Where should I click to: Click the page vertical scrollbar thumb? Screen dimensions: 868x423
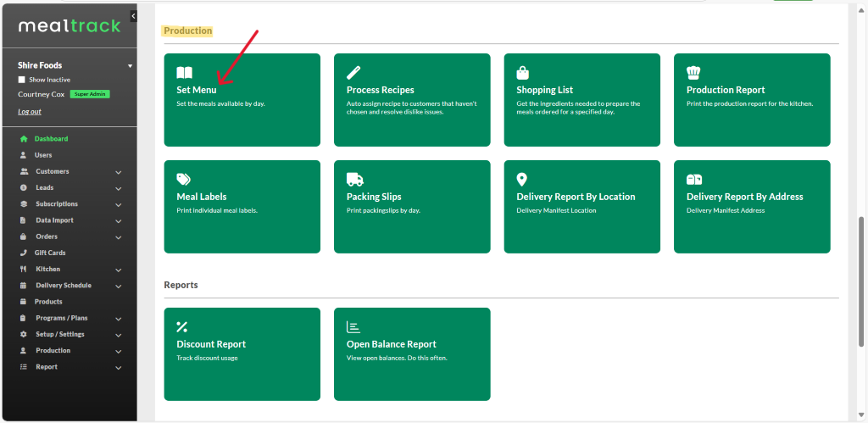(861, 282)
